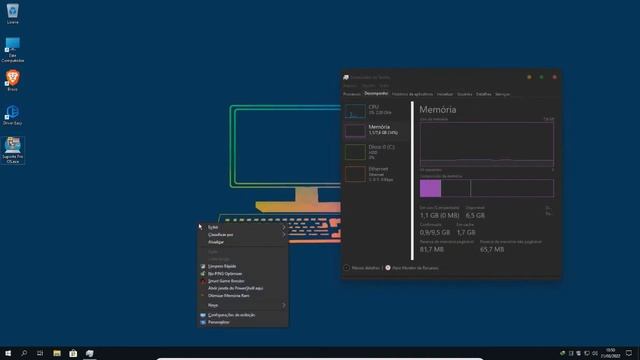Switch to the Processos tab
Viewport: 640px width, 360px height.
[x=351, y=94]
